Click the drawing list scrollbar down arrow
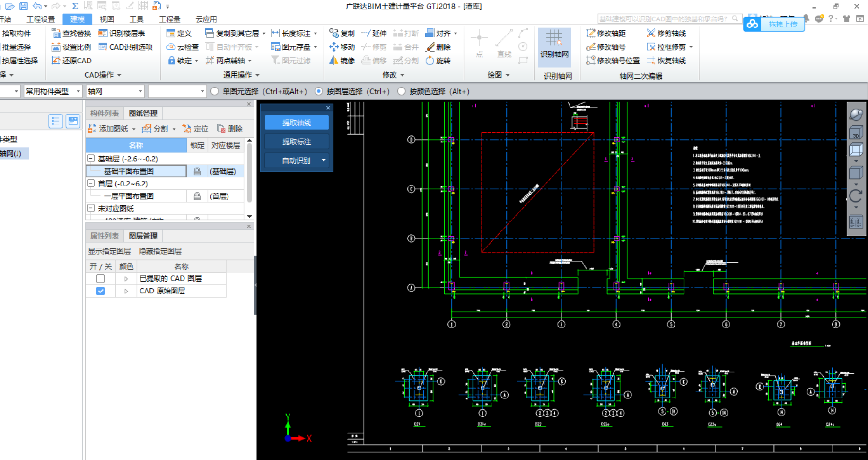Image resolution: width=868 pixels, height=460 pixels. 249,216
